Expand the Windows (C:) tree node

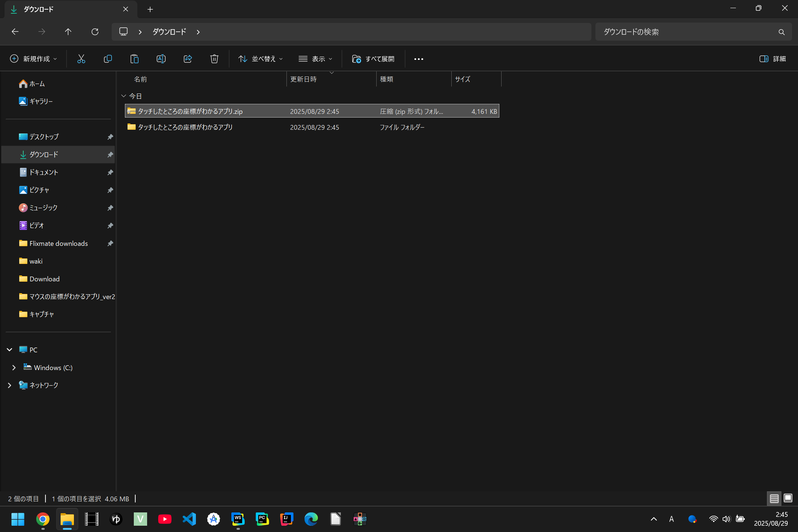(x=14, y=367)
